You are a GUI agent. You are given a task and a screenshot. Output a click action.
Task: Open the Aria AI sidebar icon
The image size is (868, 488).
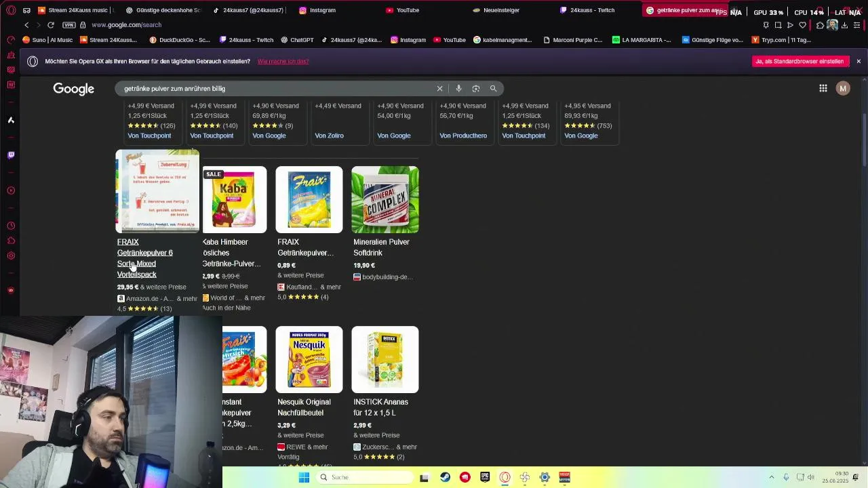coord(11,120)
